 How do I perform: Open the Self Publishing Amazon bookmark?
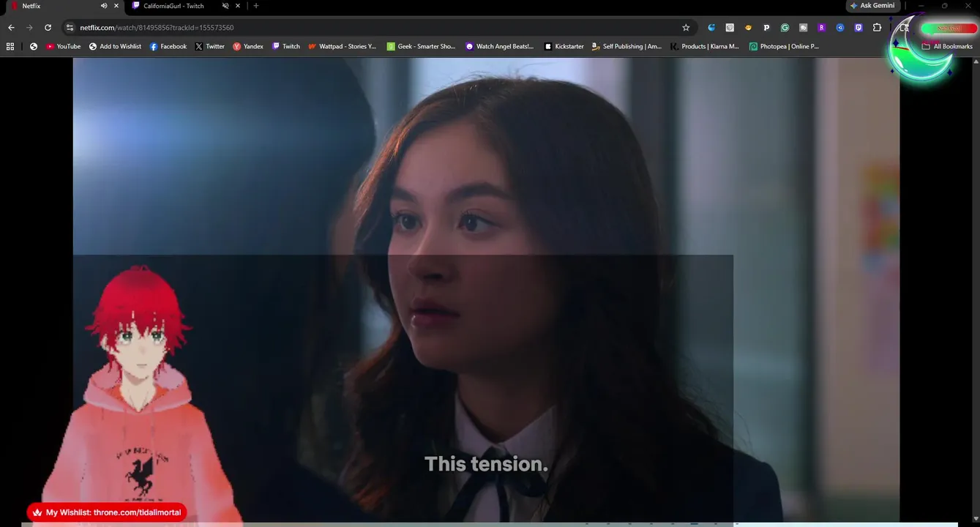626,46
